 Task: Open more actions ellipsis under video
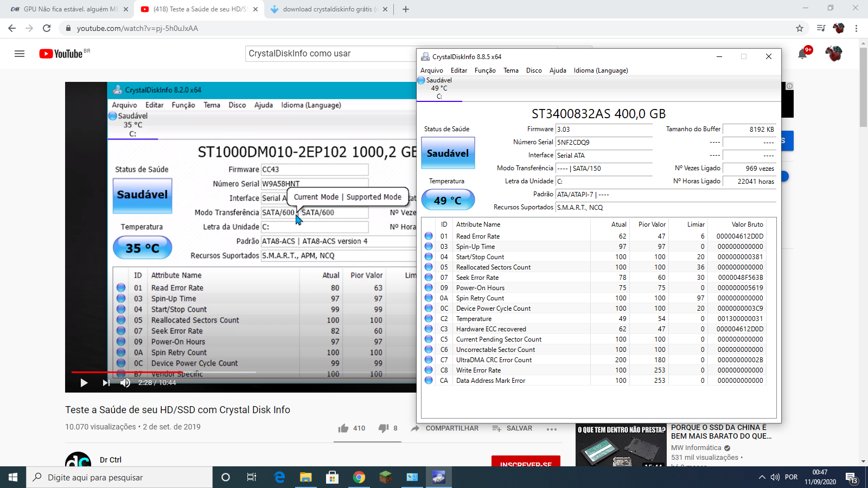coord(552,429)
